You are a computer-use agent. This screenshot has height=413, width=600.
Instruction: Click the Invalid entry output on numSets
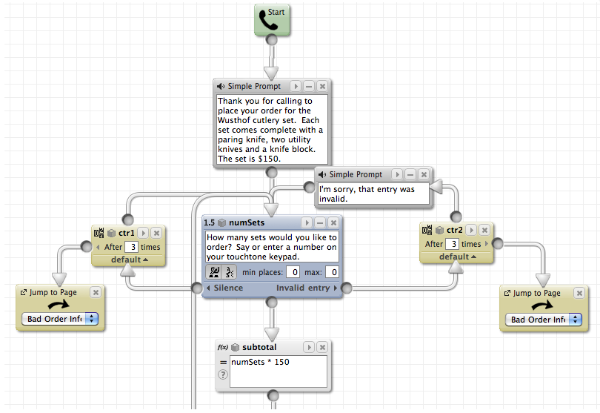[306, 289]
